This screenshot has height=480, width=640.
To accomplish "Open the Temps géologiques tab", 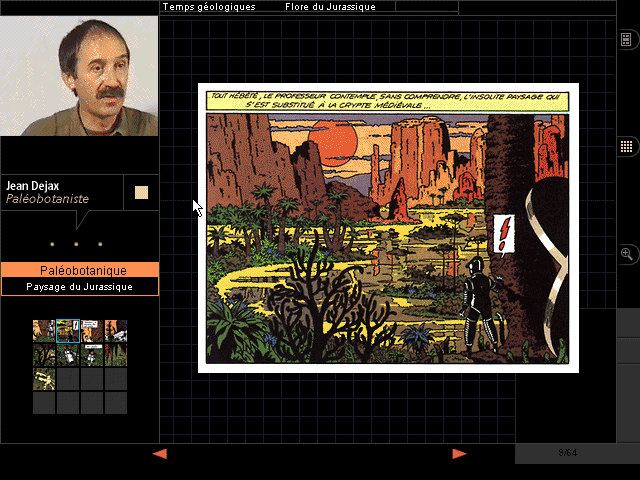I will click(x=209, y=7).
